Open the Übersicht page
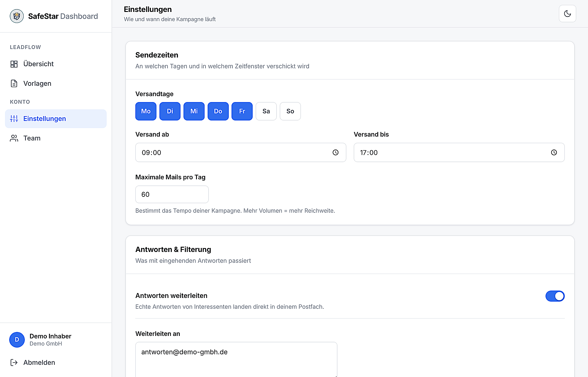The width and height of the screenshot is (588, 377). (x=56, y=64)
